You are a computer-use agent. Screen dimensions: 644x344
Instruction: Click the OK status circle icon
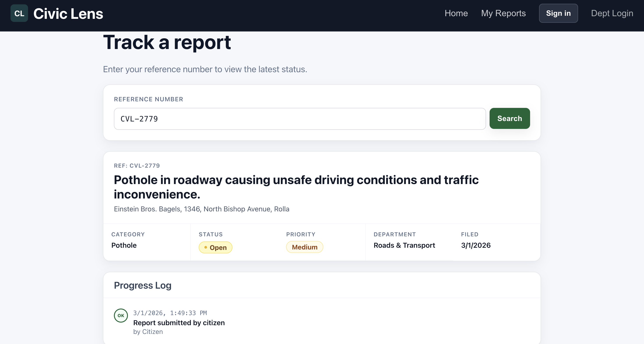(121, 315)
